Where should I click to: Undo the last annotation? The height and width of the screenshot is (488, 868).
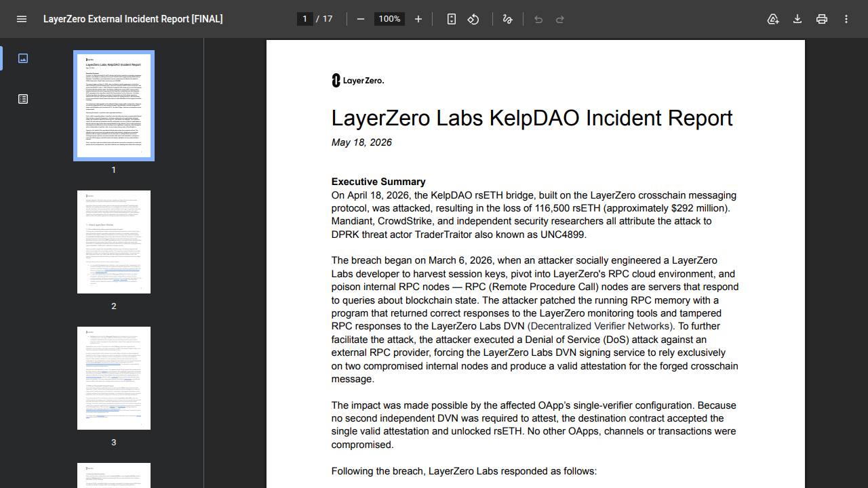(x=538, y=19)
